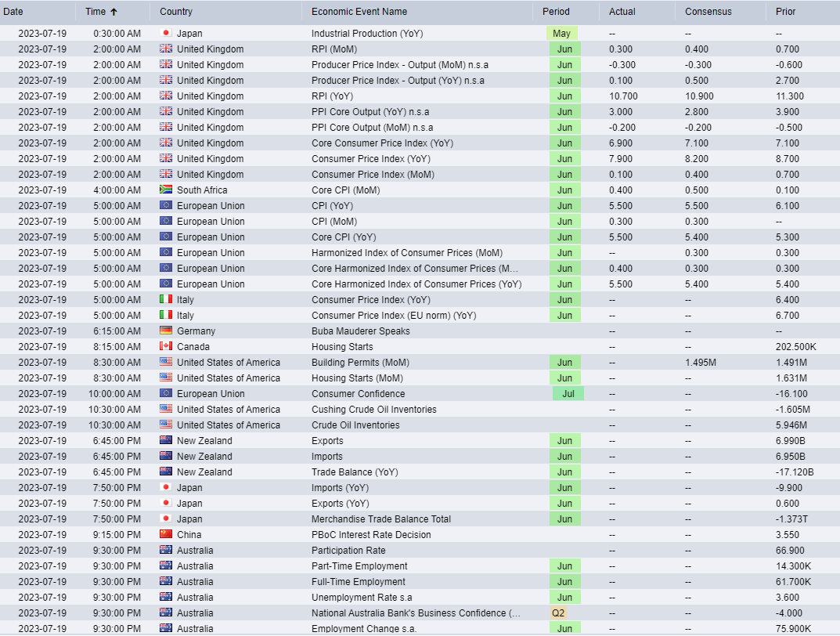Click the 6:15:00 AM time cell
Screen dimensions: 840x636
(117, 331)
